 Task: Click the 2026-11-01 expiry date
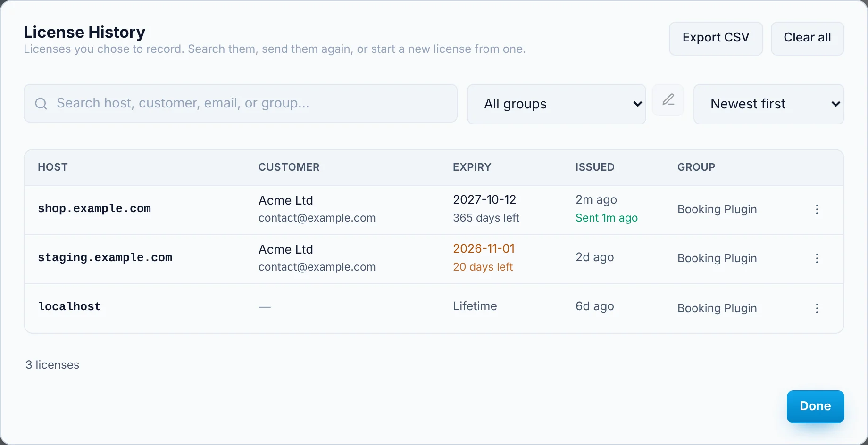click(484, 248)
